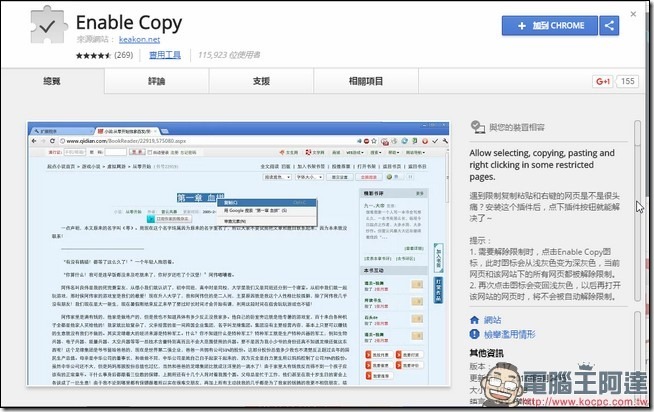Click the 155 count badge
The image size is (654, 412).
(627, 81)
